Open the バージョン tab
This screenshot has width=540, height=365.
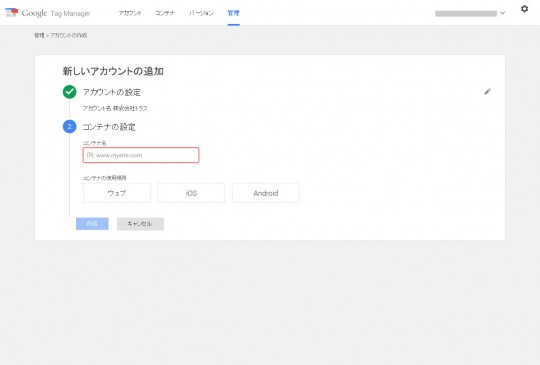[201, 13]
